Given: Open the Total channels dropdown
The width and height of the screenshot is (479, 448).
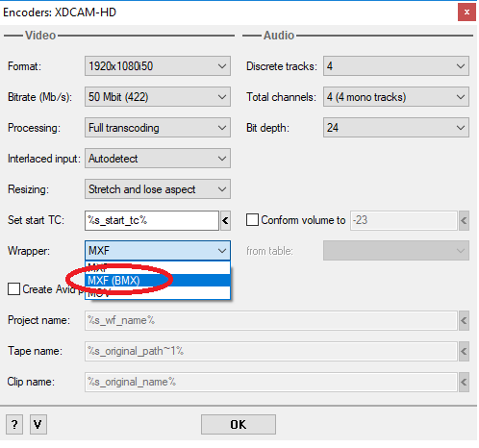Looking at the screenshot, I should 396,97.
